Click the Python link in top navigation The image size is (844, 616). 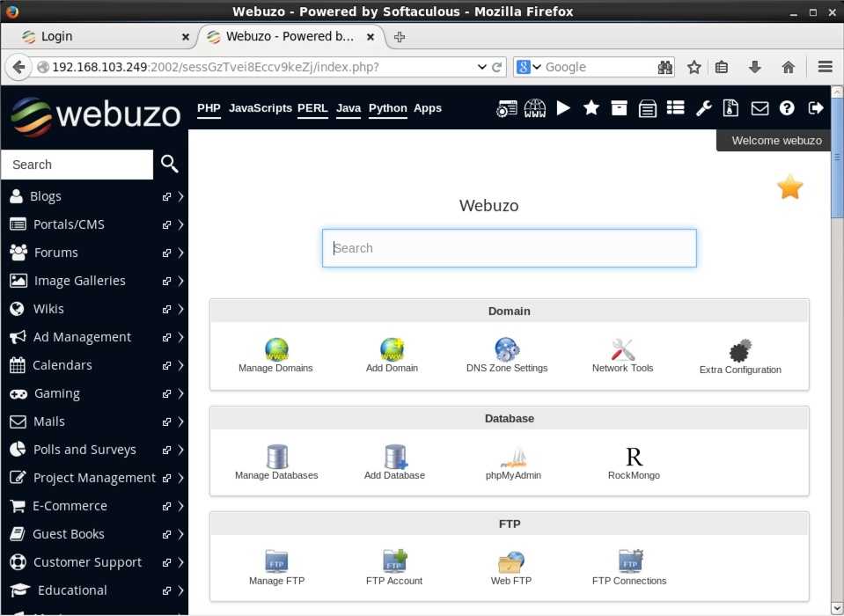pyautogui.click(x=387, y=108)
